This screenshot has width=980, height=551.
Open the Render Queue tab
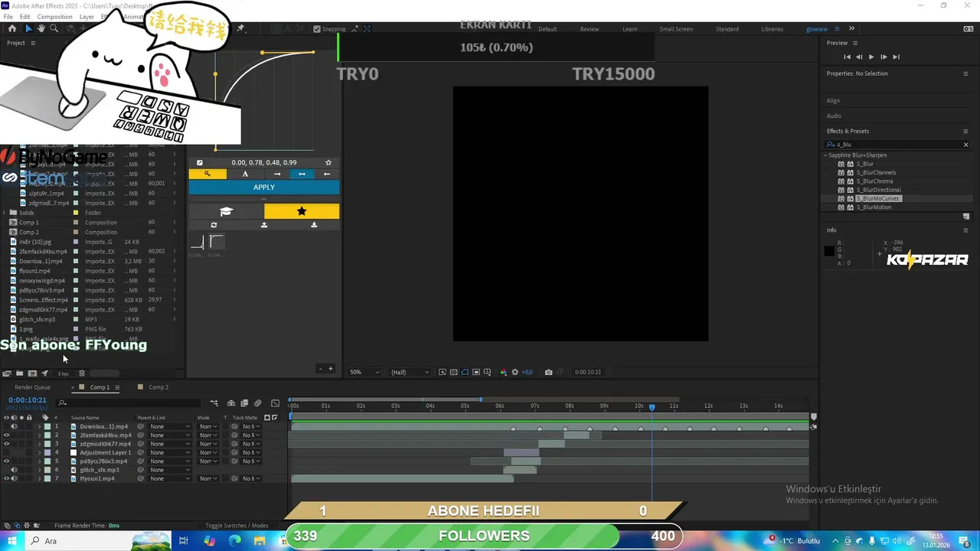[x=32, y=387]
